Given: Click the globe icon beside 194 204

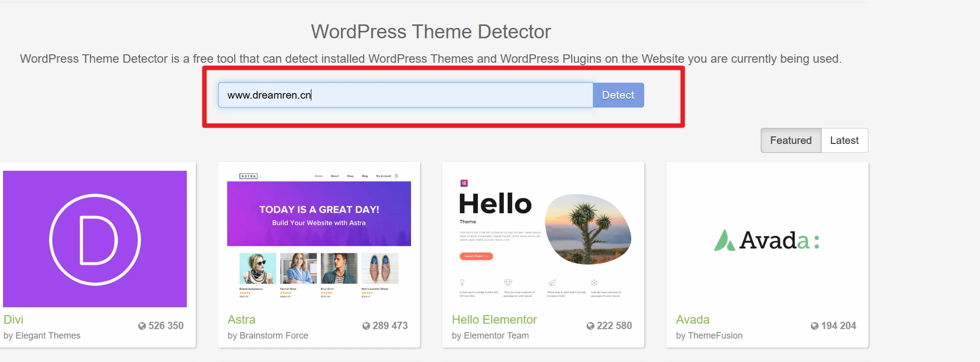Looking at the screenshot, I should [815, 326].
